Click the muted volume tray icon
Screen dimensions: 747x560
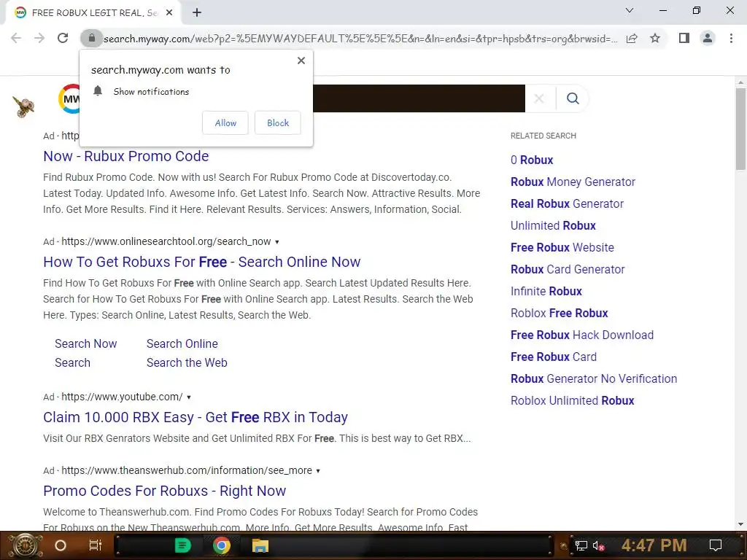pos(599,545)
